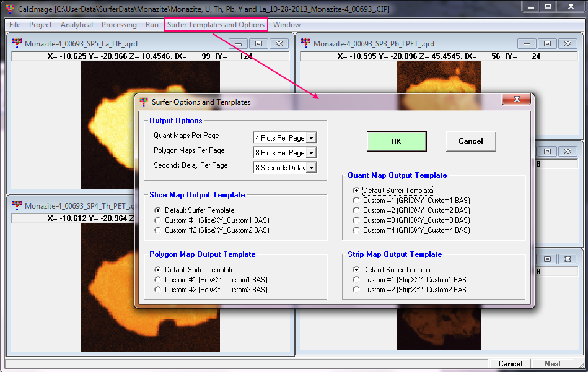Click icon of Monazite SP4_Th_PET grid window
The width and height of the screenshot is (588, 372).
(x=16, y=205)
